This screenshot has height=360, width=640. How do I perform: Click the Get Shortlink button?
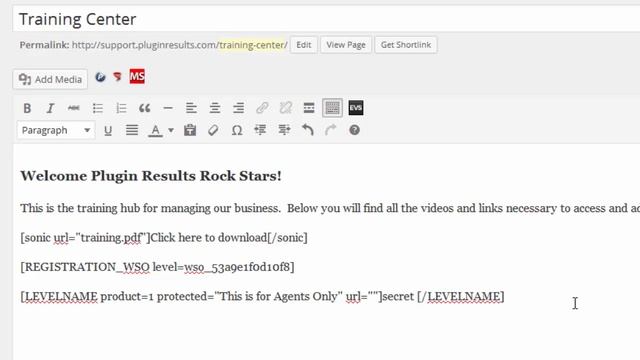click(406, 45)
